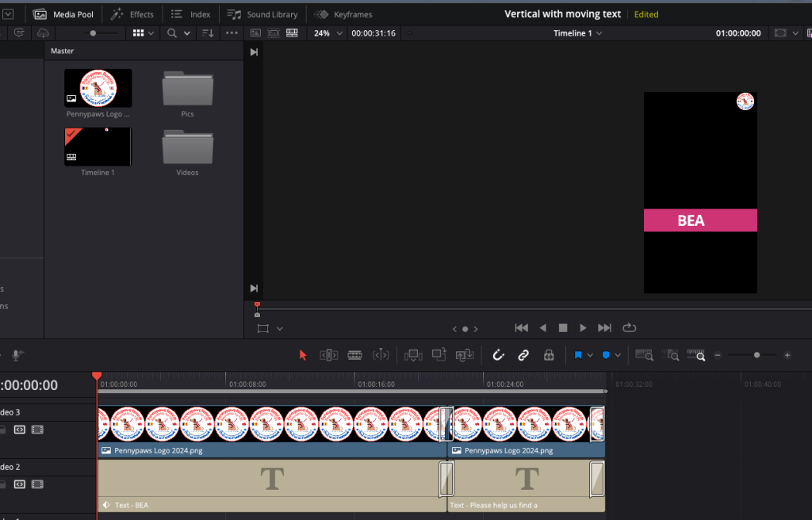Toggle timeline snapping magnet
812x520 pixels.
[x=498, y=355]
